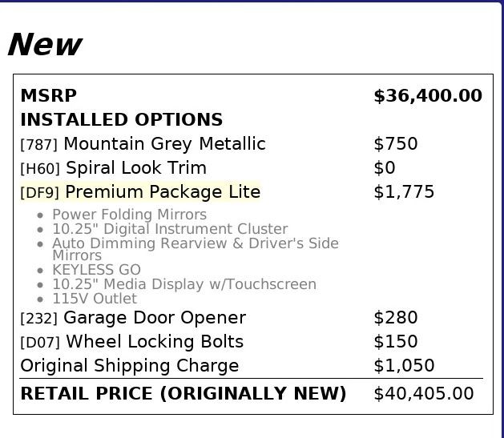Click the "New" heading

pos(45,45)
